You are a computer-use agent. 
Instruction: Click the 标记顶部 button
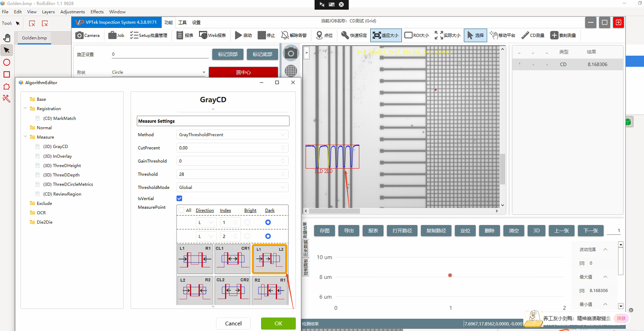coord(228,54)
